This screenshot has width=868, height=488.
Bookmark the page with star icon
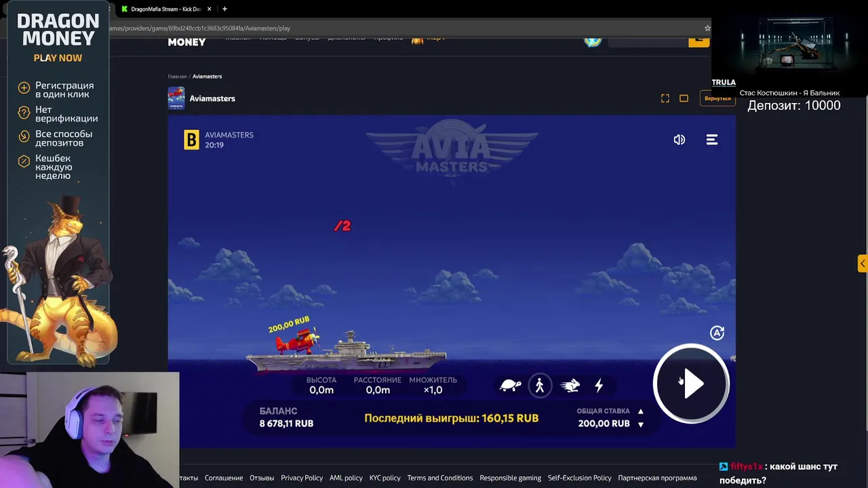(x=707, y=28)
